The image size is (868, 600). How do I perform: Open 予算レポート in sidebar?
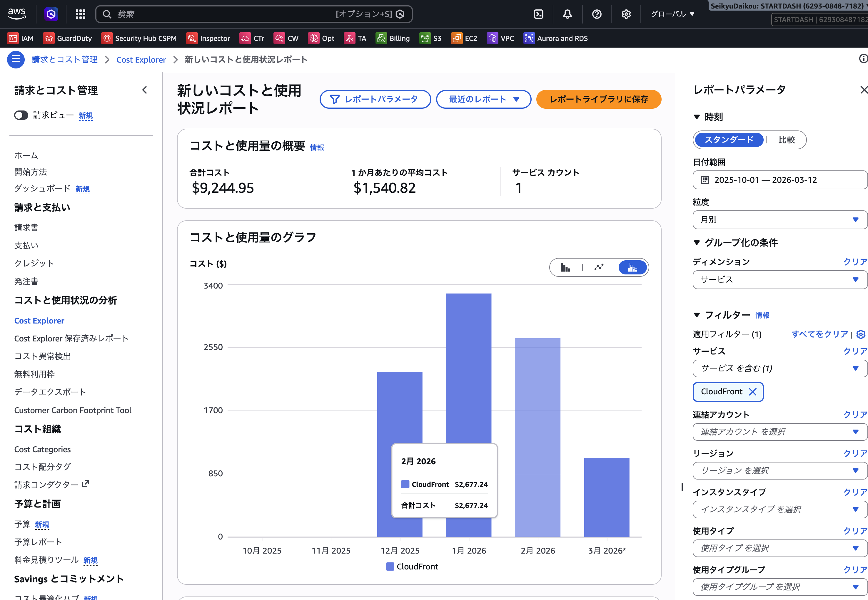pyautogui.click(x=38, y=542)
